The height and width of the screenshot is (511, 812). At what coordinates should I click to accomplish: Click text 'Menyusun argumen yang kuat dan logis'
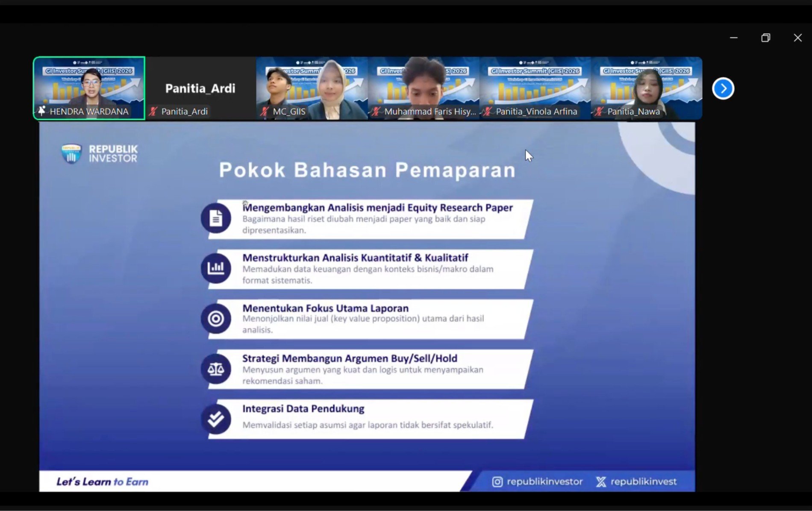pyautogui.click(x=320, y=370)
